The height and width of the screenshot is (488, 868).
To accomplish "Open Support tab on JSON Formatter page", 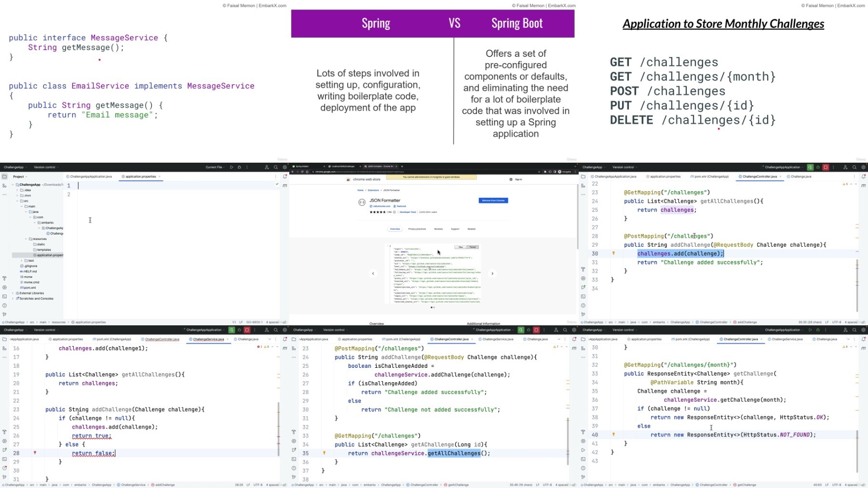I will click(455, 229).
